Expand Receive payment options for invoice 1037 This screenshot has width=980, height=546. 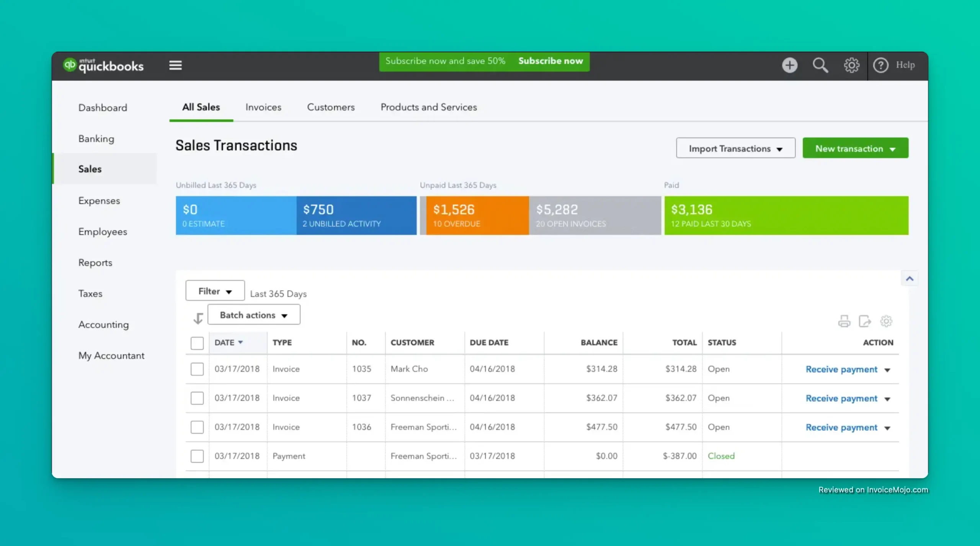887,398
